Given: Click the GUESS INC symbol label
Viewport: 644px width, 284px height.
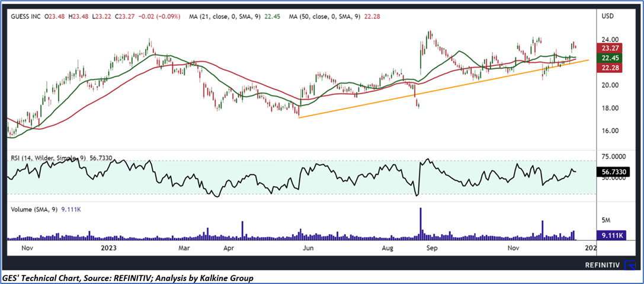Looking at the screenshot, I should pos(27,17).
